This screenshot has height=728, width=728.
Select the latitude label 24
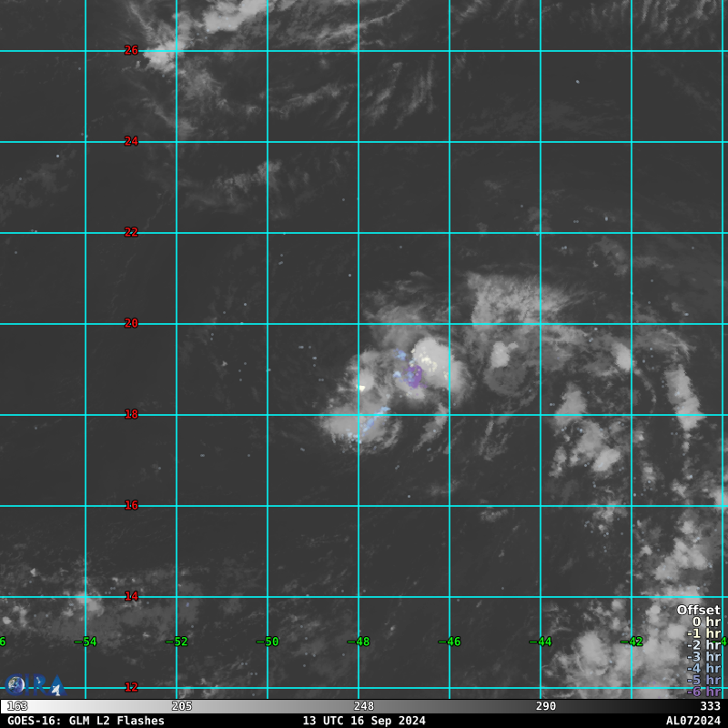tap(131, 141)
